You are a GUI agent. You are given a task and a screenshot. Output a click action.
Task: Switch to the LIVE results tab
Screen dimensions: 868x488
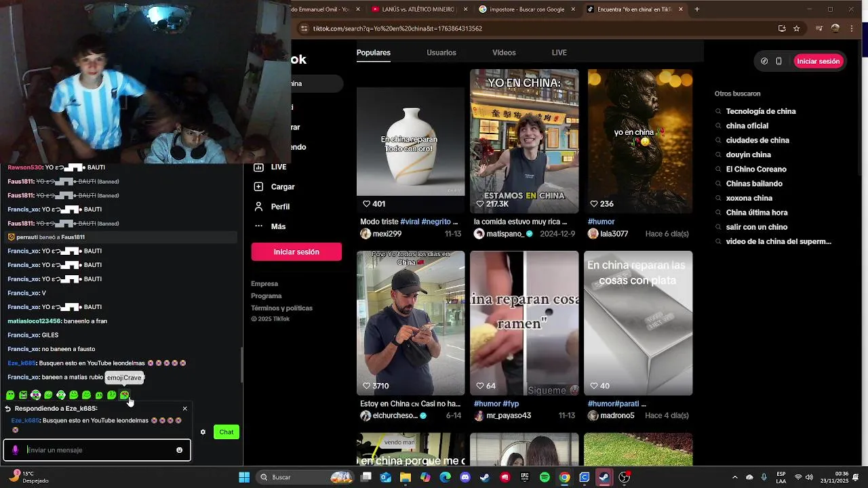pos(559,52)
